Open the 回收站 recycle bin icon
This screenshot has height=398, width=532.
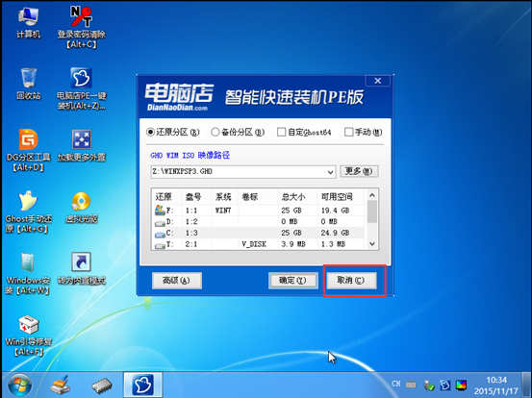(29, 84)
